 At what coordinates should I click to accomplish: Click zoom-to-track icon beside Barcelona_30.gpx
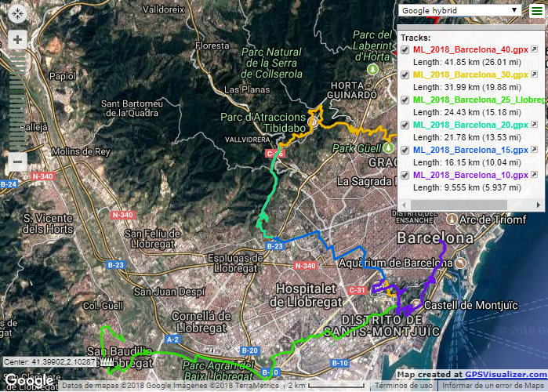pyautogui.click(x=534, y=75)
